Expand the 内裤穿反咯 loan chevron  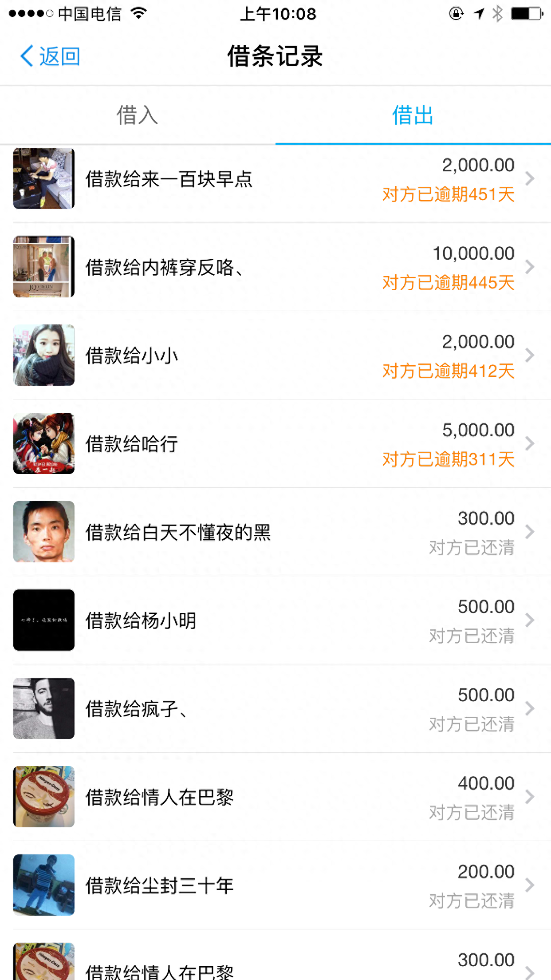pyautogui.click(x=529, y=267)
